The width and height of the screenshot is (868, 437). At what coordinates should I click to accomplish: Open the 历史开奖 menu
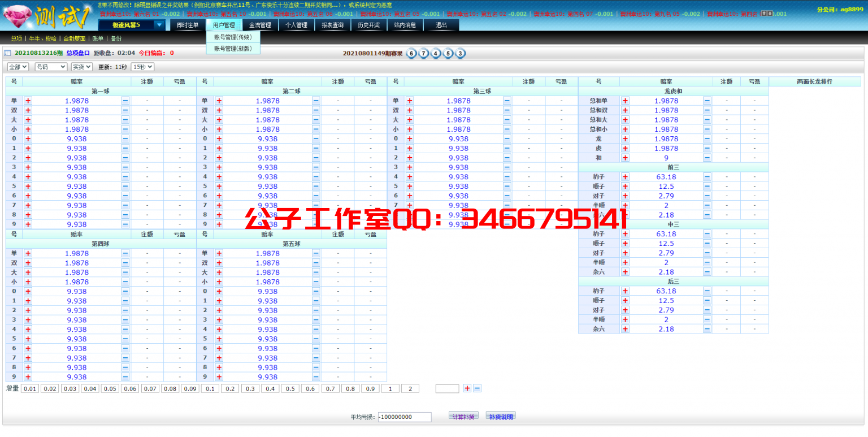tap(368, 25)
